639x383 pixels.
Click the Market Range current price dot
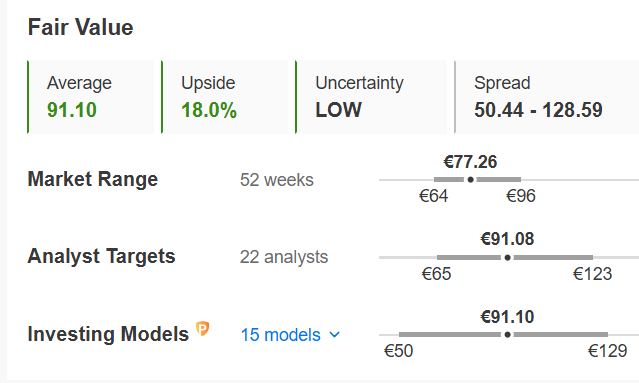[470, 180]
